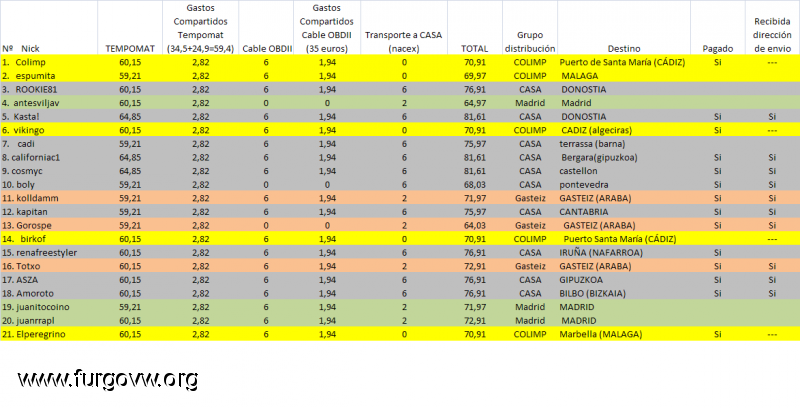Click the 'Grupo distribución' header
The image size is (800, 408).
[x=530, y=42]
